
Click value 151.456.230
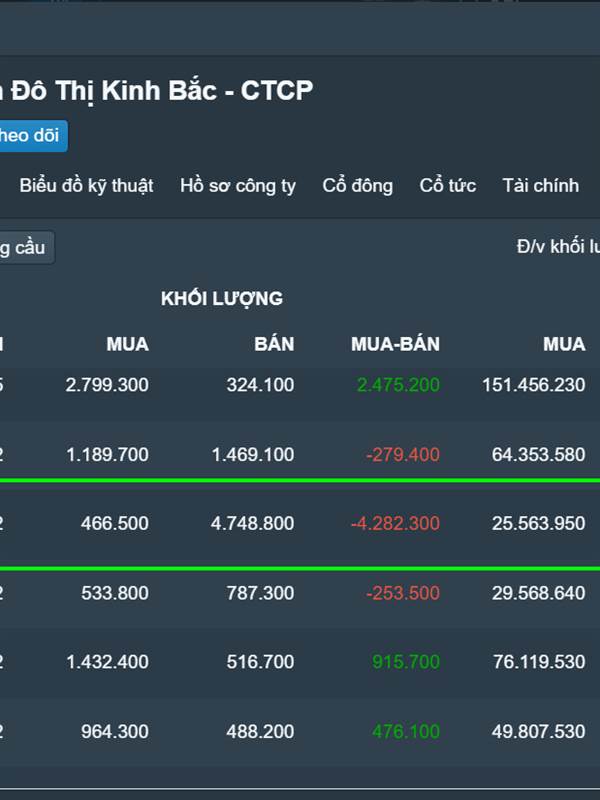[534, 385]
